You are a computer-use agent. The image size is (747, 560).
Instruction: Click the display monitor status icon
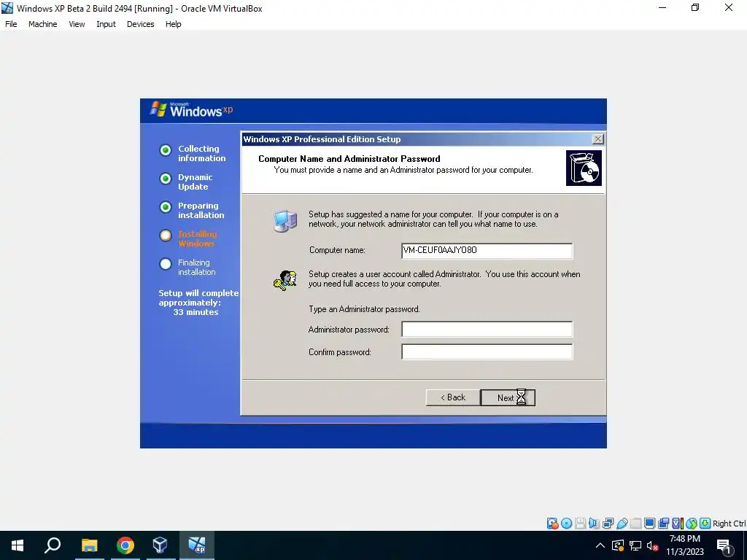point(649,524)
